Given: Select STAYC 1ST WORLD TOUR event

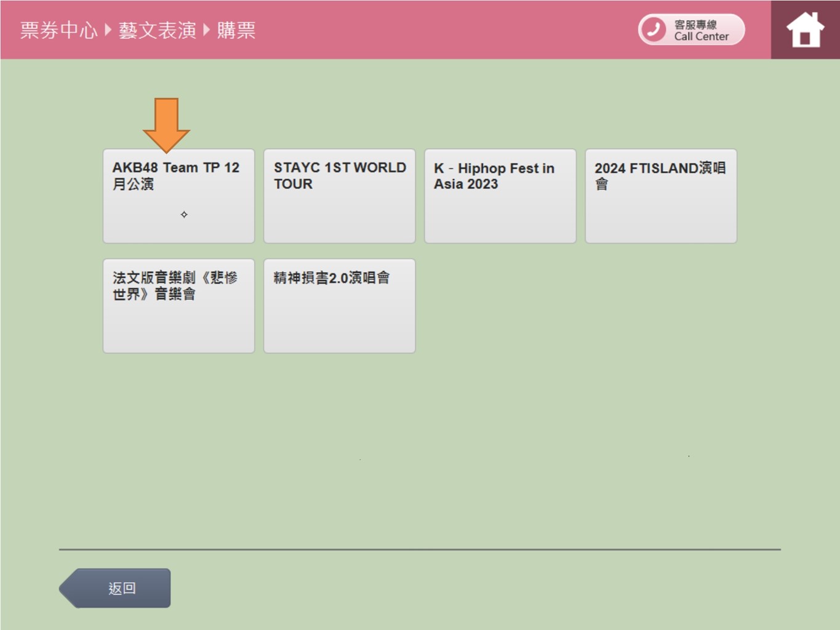Looking at the screenshot, I should (339, 196).
